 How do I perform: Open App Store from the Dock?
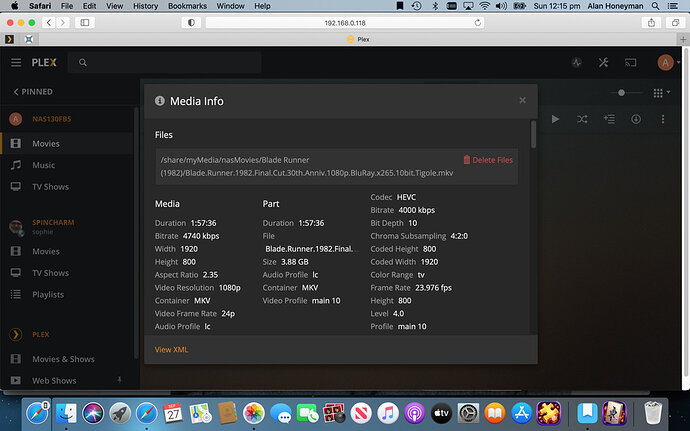(522, 413)
